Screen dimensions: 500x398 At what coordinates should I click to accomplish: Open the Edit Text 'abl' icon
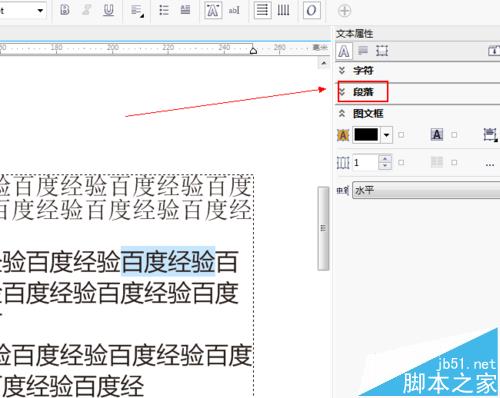coord(234,11)
